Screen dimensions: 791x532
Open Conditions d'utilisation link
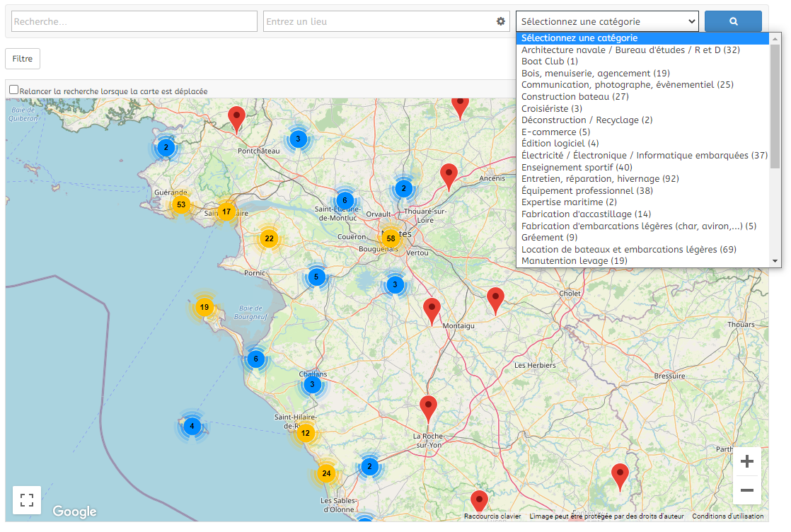click(x=727, y=516)
